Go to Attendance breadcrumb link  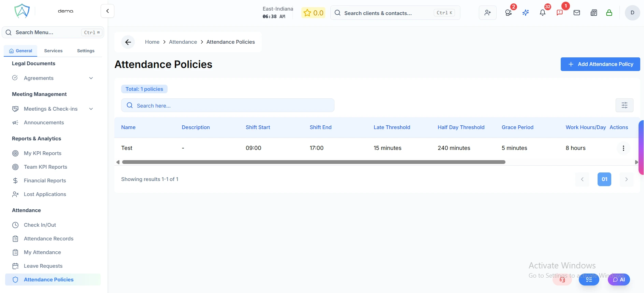[183, 42]
